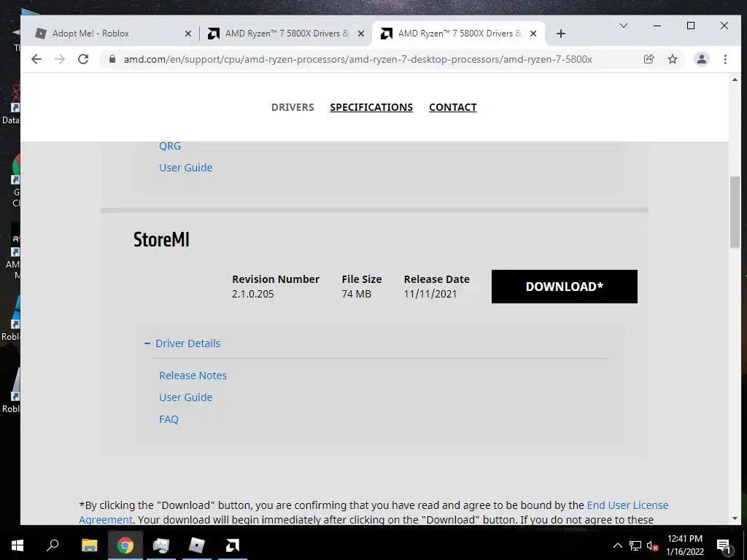747x560 pixels.
Task: Open a new browser tab
Action: (x=561, y=34)
